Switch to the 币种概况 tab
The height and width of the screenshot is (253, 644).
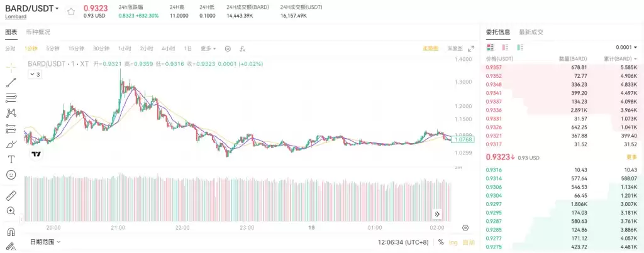(x=38, y=32)
